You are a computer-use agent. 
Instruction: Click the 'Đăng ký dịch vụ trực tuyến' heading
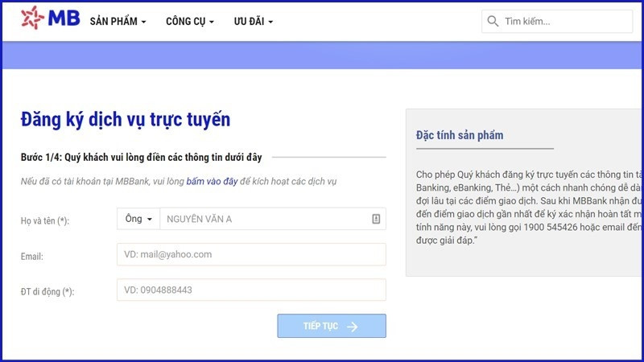(126, 120)
